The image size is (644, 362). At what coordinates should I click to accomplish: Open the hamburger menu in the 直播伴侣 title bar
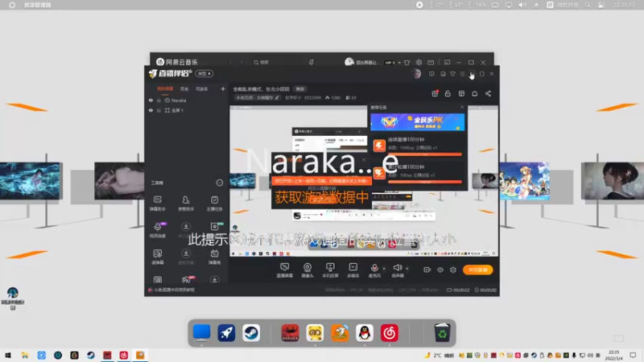(462, 74)
